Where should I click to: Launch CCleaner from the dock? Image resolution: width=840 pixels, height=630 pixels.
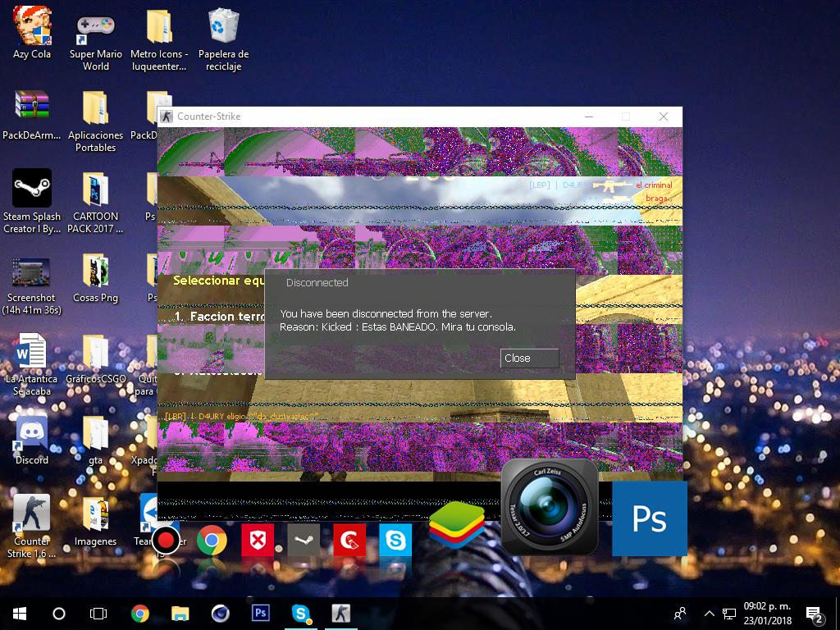[349, 540]
